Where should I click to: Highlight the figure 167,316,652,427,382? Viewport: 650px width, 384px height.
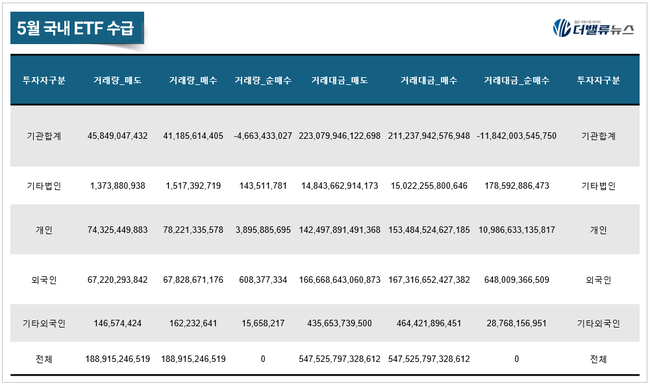[429, 280]
